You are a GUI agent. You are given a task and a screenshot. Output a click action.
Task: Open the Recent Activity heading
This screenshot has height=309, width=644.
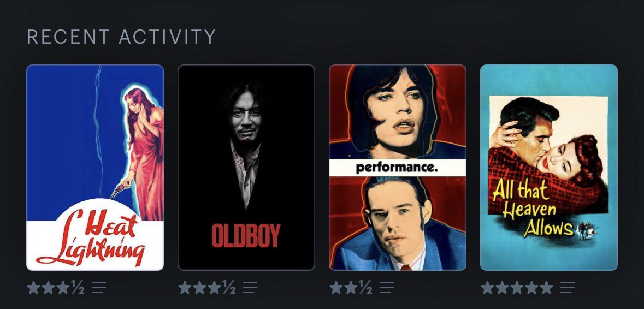point(122,37)
